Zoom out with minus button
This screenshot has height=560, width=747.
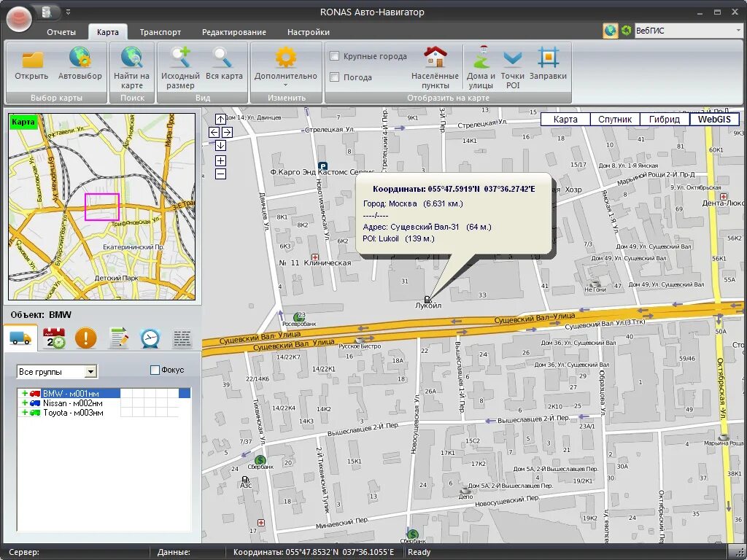[220, 174]
